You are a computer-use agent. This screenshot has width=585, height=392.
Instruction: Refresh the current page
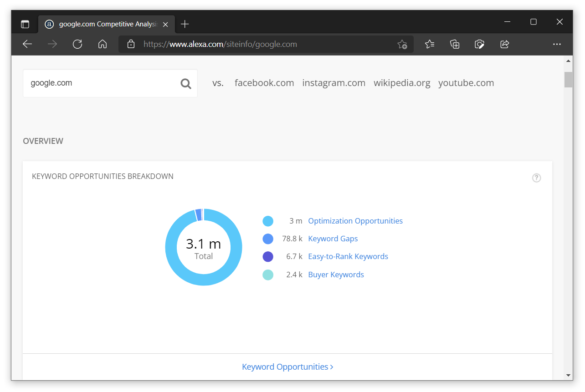pos(77,44)
